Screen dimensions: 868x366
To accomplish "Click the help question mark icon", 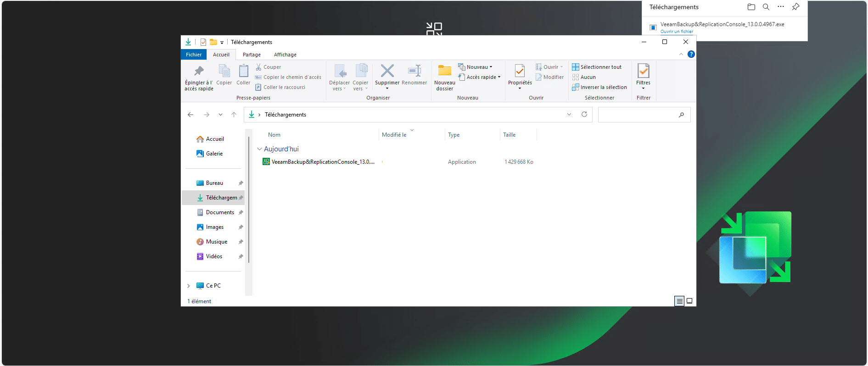I will 691,55.
